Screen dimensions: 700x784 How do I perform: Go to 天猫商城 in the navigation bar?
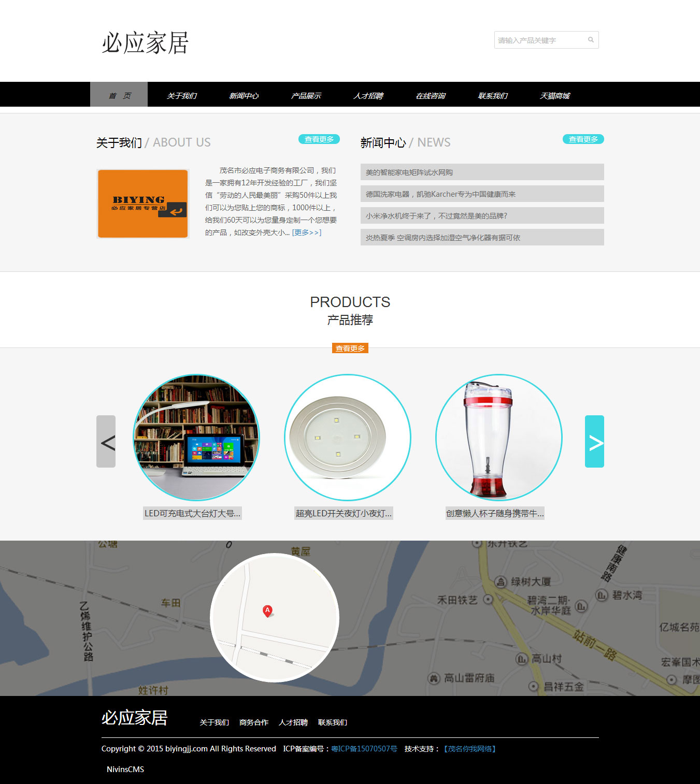pos(554,96)
